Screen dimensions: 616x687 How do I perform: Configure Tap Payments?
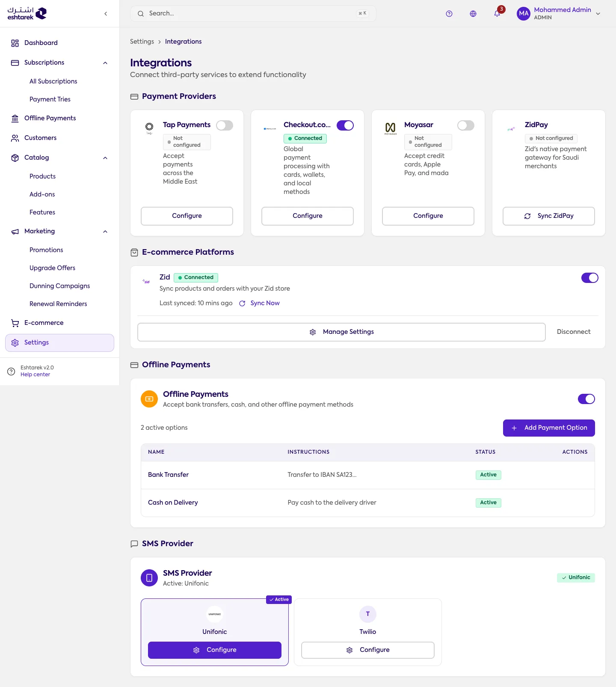point(187,216)
